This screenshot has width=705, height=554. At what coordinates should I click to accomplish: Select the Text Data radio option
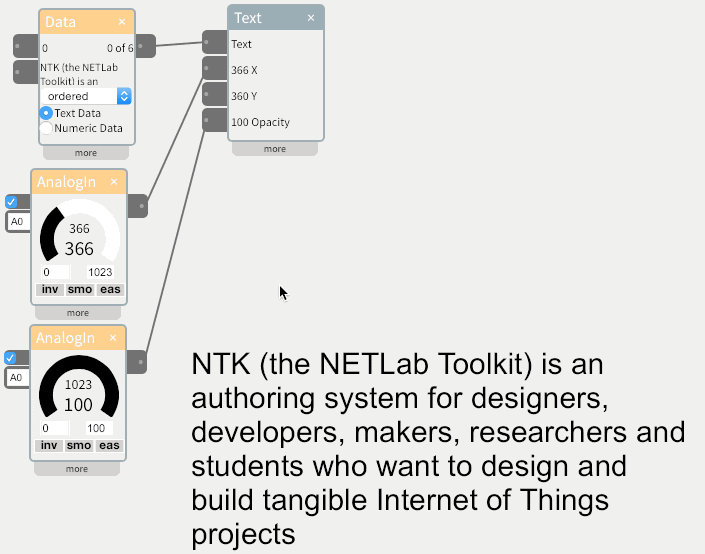(46, 113)
